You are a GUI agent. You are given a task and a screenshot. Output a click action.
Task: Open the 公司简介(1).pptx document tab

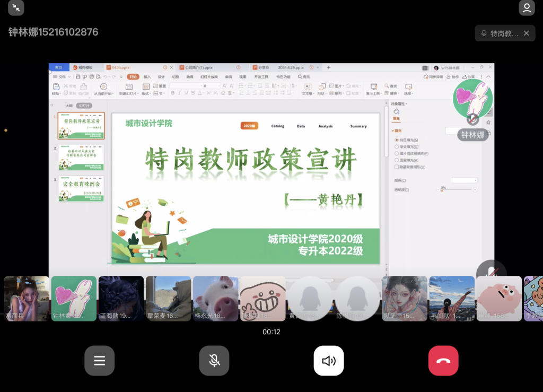(199, 67)
